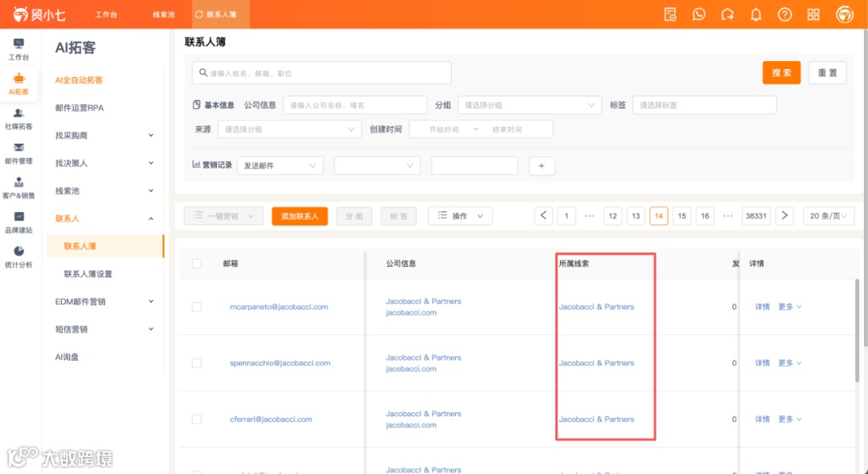Go to page 15
This screenshot has width=868, height=474.
point(682,215)
